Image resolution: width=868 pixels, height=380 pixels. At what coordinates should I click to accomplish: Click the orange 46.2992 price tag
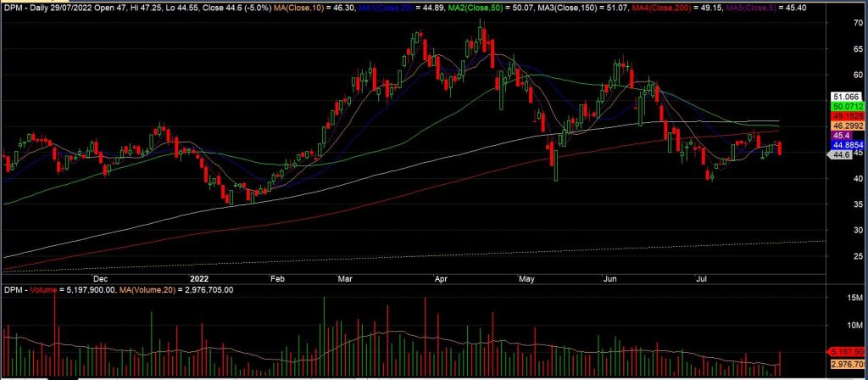click(x=848, y=126)
